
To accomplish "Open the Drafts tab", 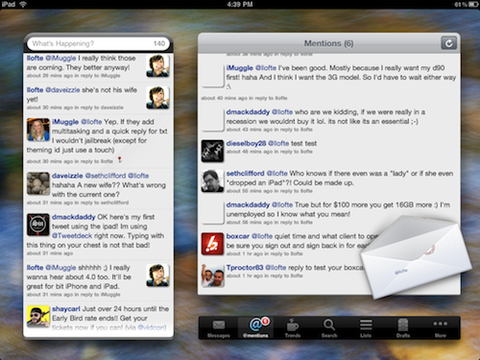I will pos(403,328).
